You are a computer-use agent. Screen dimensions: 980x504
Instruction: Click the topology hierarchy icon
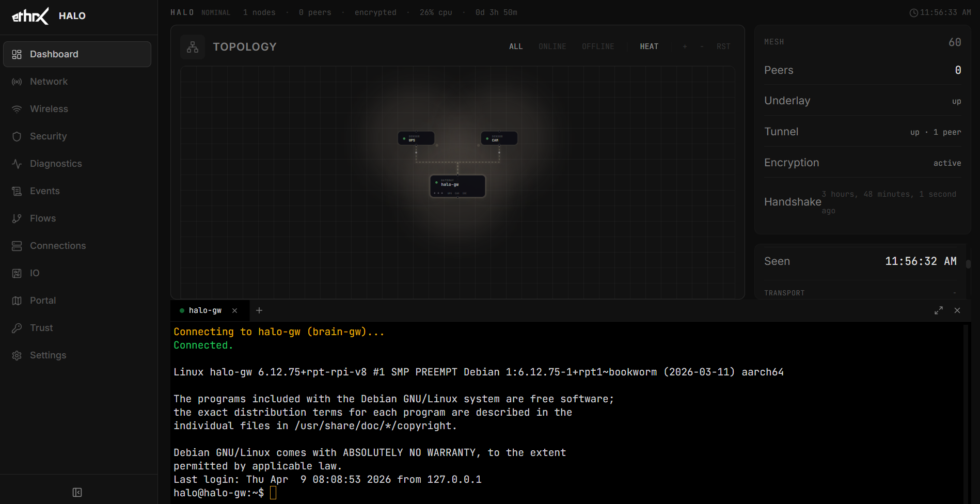click(x=193, y=47)
